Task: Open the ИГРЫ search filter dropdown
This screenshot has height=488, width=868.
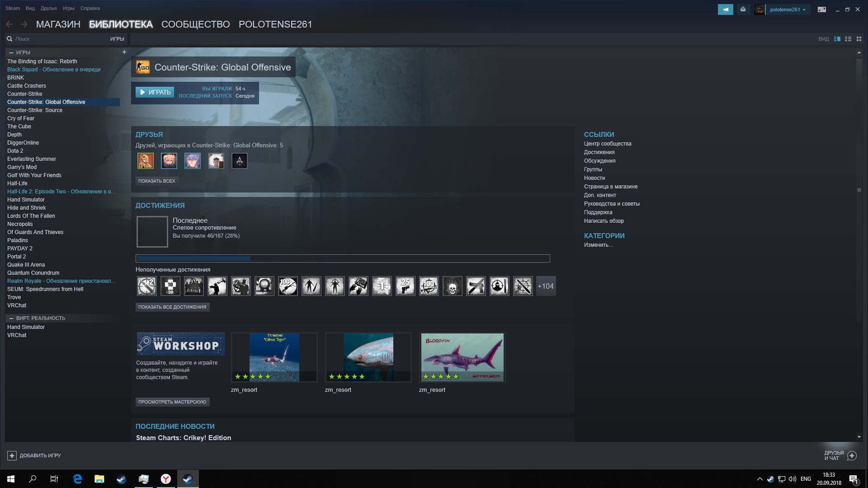Action: pyautogui.click(x=117, y=39)
